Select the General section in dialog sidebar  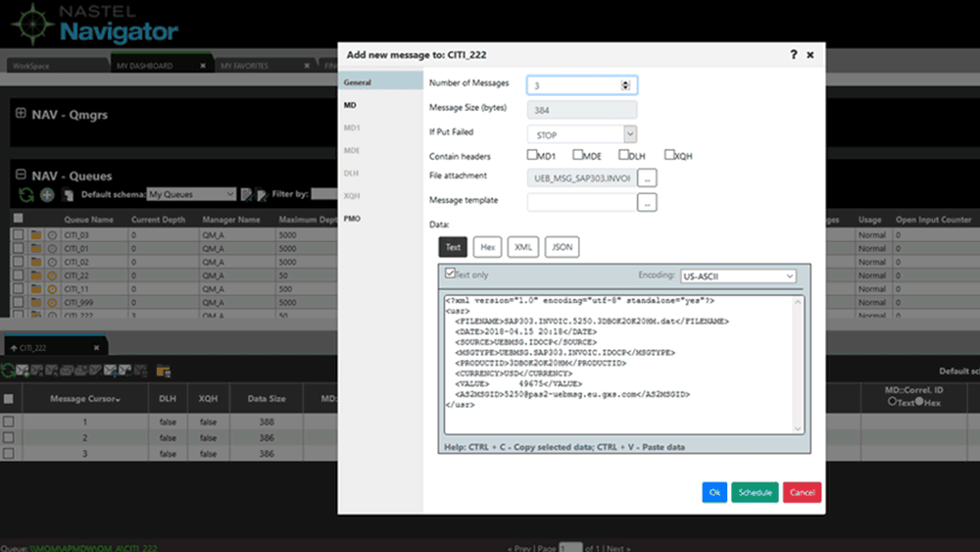pos(380,82)
